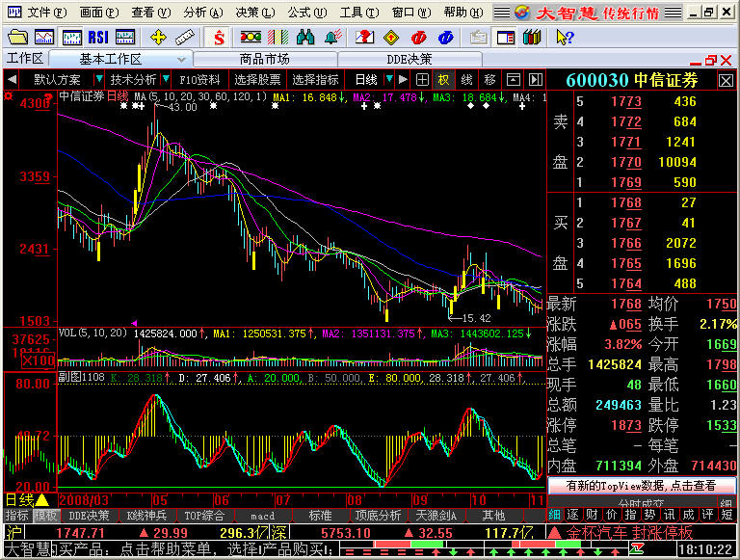740x560 pixels.
Task: Select the TOP综合 template tab
Action: (x=204, y=516)
